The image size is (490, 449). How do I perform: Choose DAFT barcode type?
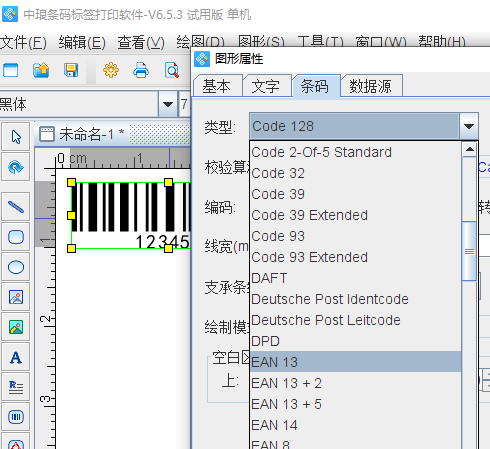point(355,278)
